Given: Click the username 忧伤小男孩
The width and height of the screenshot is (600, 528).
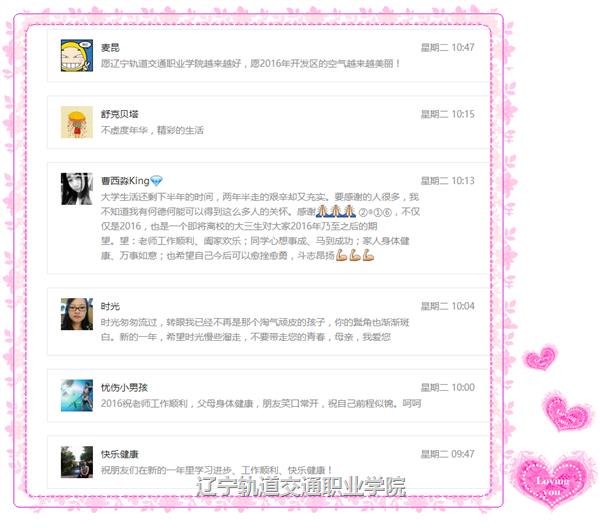Looking at the screenshot, I should coord(124,388).
